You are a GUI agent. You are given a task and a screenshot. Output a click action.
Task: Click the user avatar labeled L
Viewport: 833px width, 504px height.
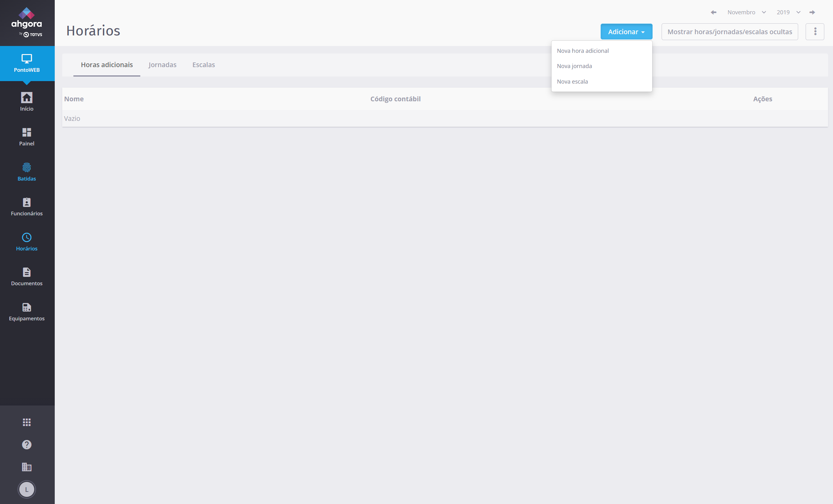[27, 489]
